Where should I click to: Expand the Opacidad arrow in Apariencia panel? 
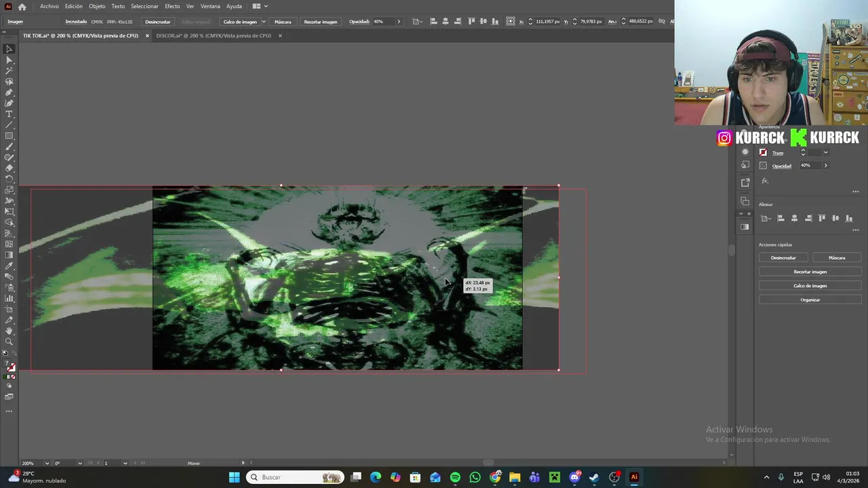825,165
